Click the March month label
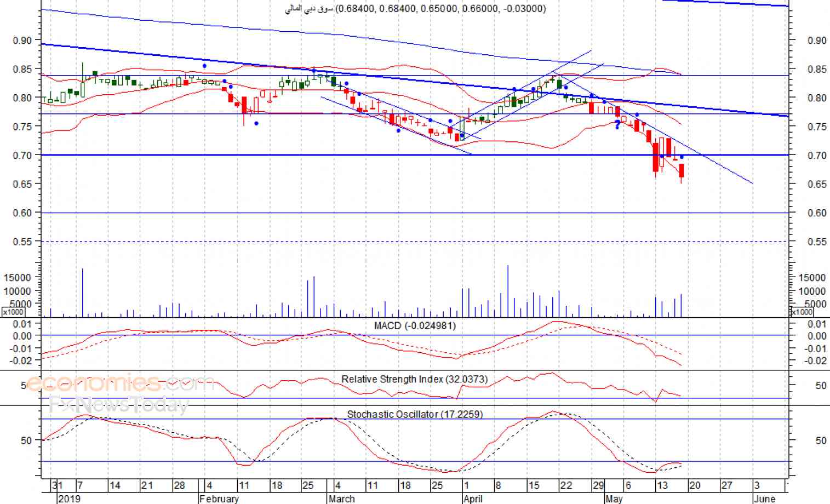830x504 pixels. pos(341,499)
